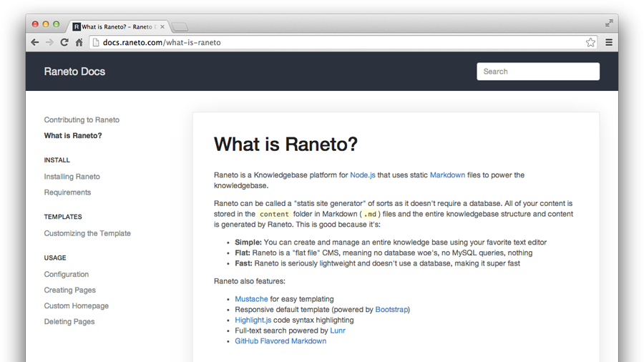Follow the 'Node.js' link
The image size is (644, 362).
(362, 175)
